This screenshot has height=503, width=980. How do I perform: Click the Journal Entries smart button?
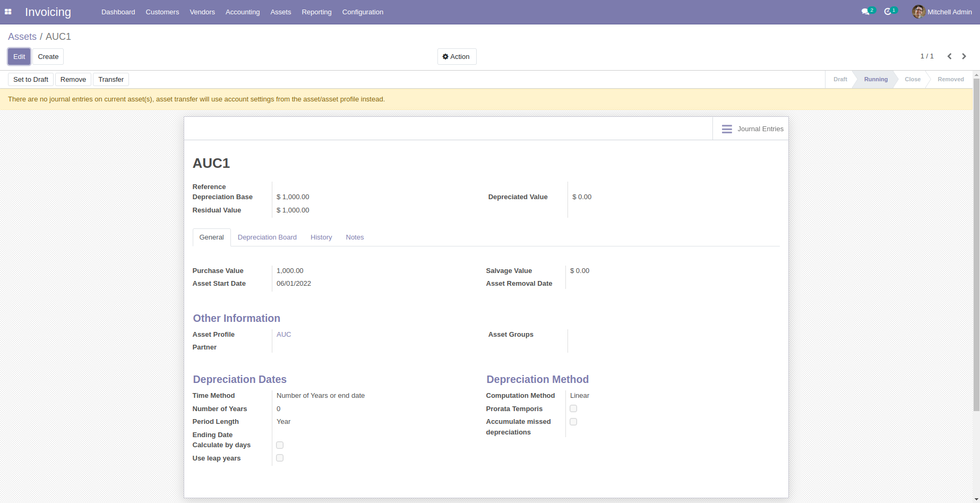pos(751,129)
